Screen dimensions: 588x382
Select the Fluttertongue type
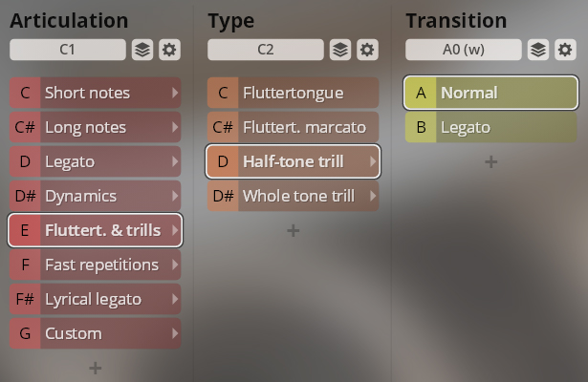click(x=293, y=93)
